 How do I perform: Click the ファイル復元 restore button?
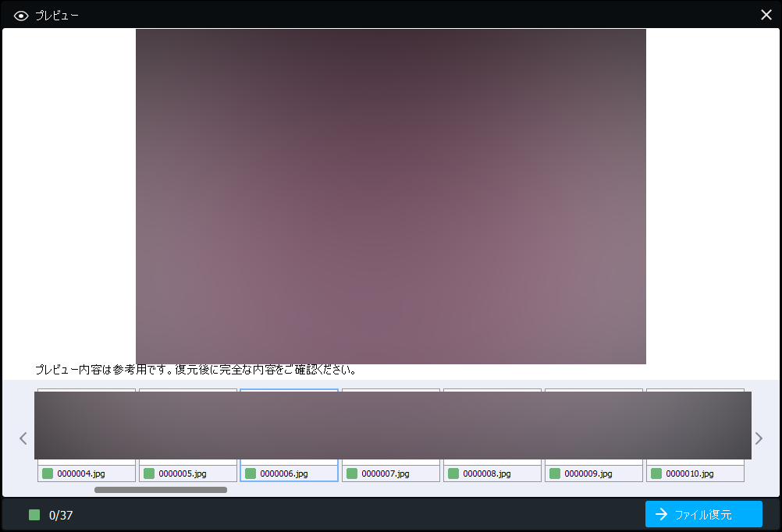[703, 515]
